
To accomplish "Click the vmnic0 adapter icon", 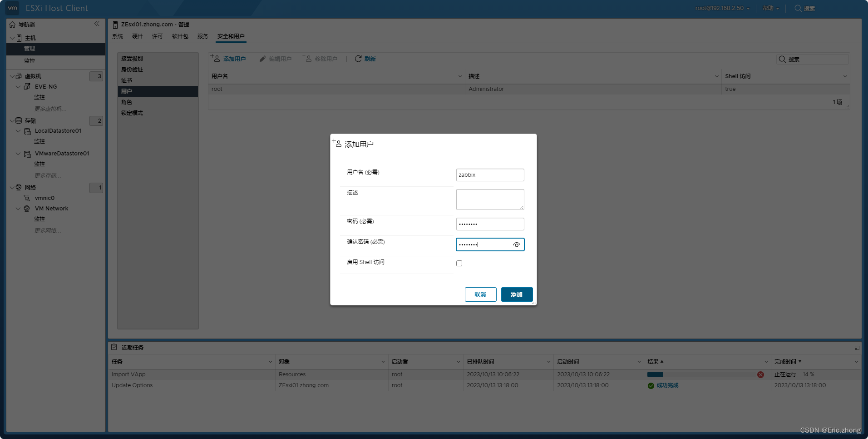I will 27,198.
